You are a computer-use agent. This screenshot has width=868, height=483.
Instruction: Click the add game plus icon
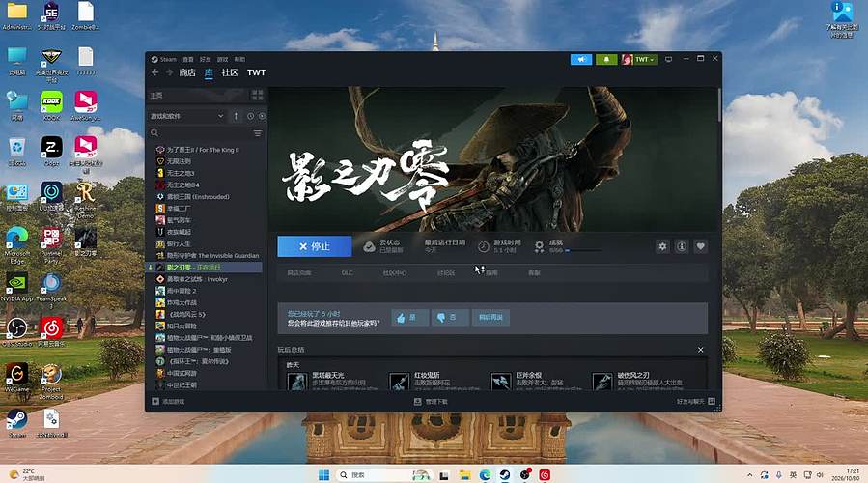(x=155, y=401)
